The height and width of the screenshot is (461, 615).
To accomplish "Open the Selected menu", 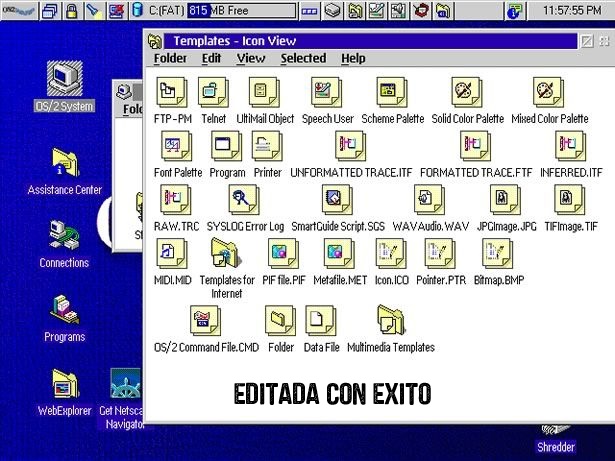I will pyautogui.click(x=303, y=58).
